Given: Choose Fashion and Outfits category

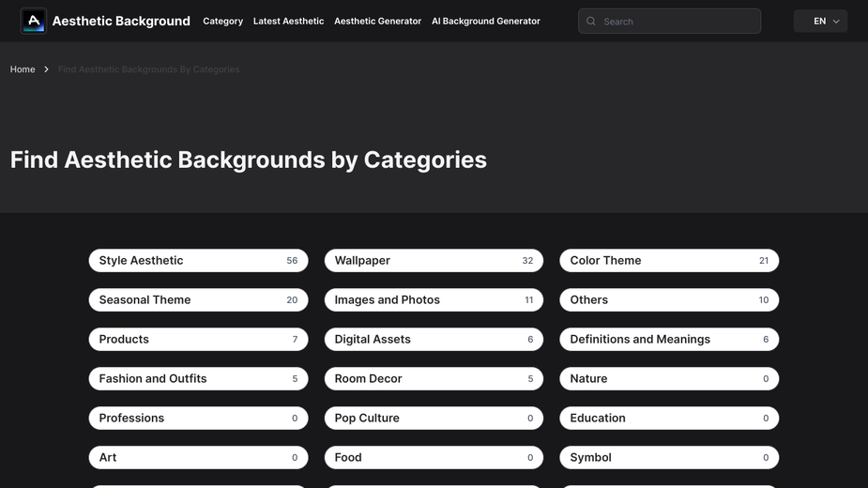Looking at the screenshot, I should (x=198, y=378).
